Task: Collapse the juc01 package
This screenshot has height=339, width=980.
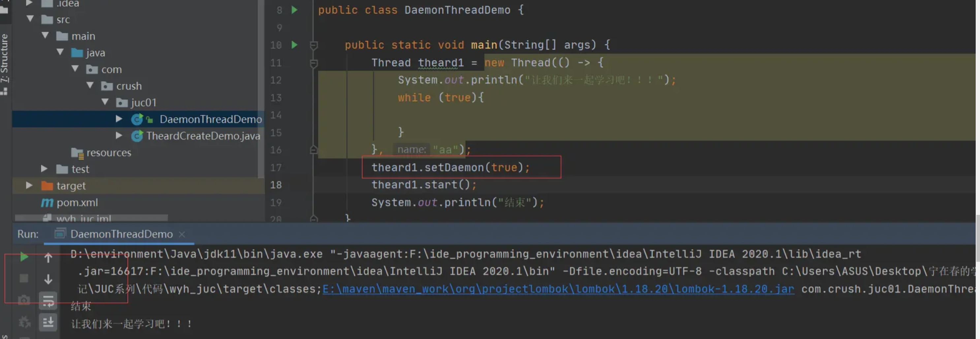Action: tap(105, 102)
